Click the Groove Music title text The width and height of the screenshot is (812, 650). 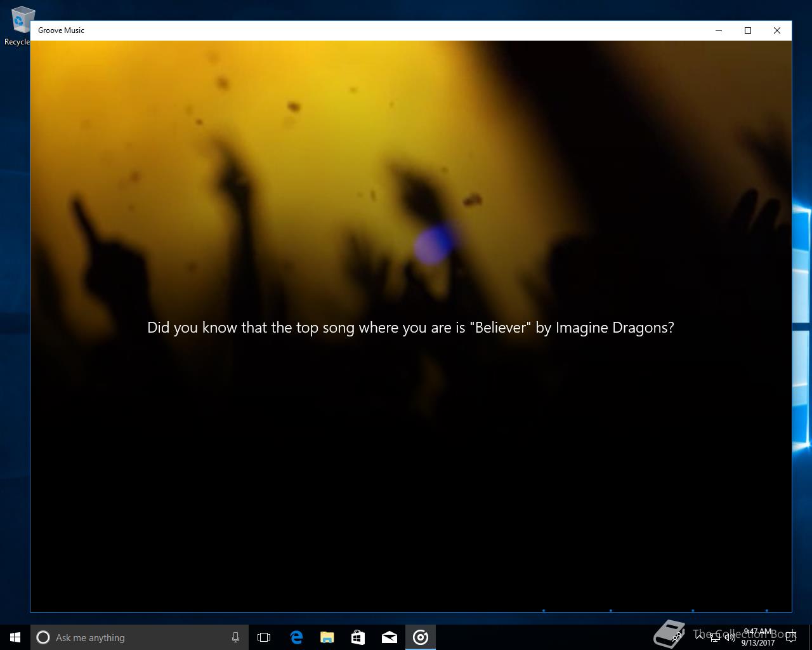coord(61,30)
